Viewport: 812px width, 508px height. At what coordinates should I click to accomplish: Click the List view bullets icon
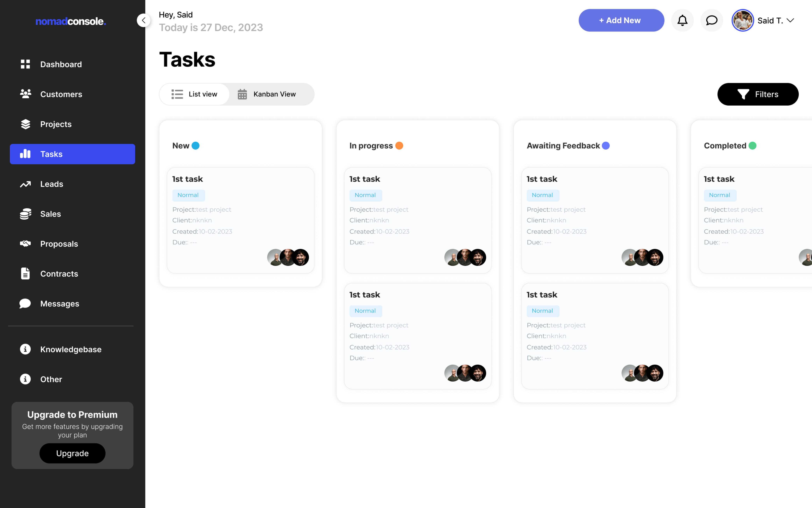pyautogui.click(x=177, y=94)
